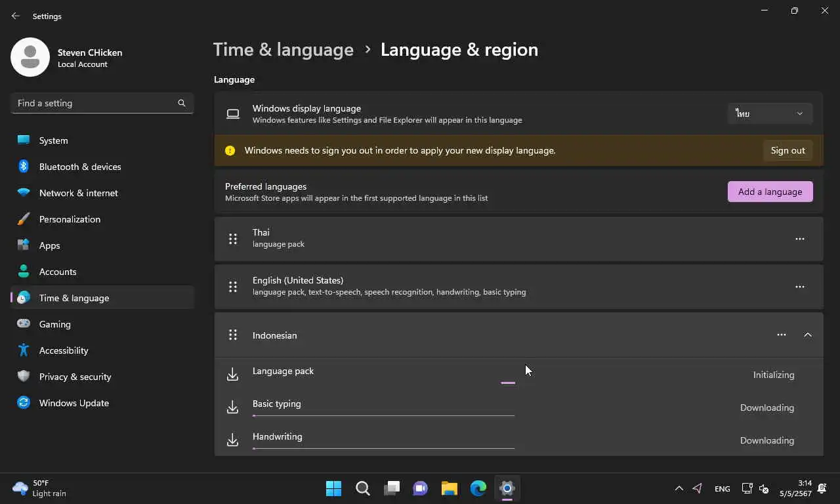Show hidden system tray icons
The image size is (840, 504).
pos(679,488)
